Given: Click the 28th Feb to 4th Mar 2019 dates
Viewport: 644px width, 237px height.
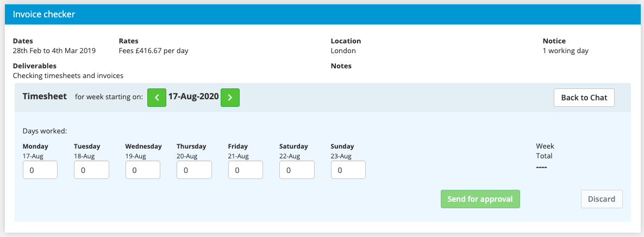Looking at the screenshot, I should point(54,51).
